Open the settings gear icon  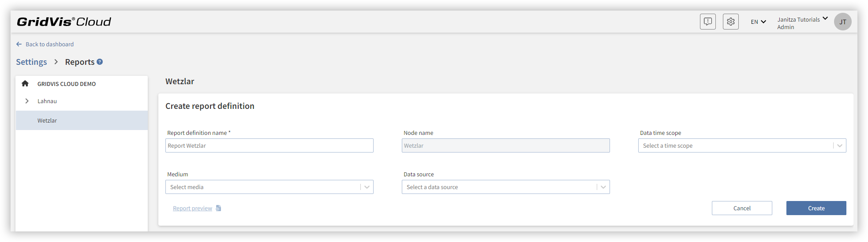pyautogui.click(x=730, y=22)
